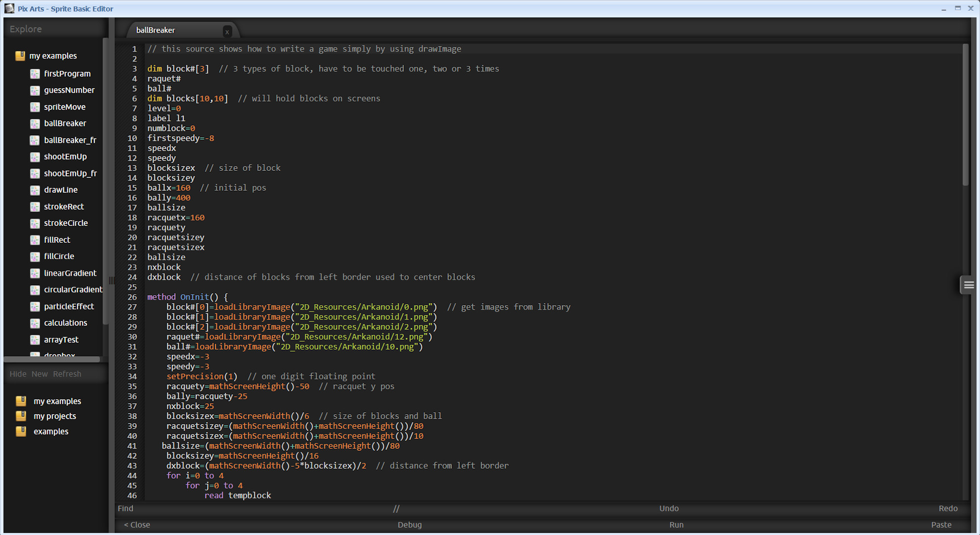The image size is (980, 535).
Task: Click the fillCircle example icon
Action: point(35,256)
